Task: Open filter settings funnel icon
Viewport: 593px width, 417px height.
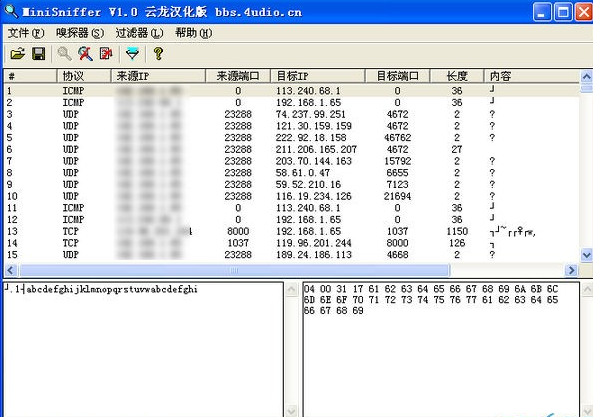Action: coord(132,54)
